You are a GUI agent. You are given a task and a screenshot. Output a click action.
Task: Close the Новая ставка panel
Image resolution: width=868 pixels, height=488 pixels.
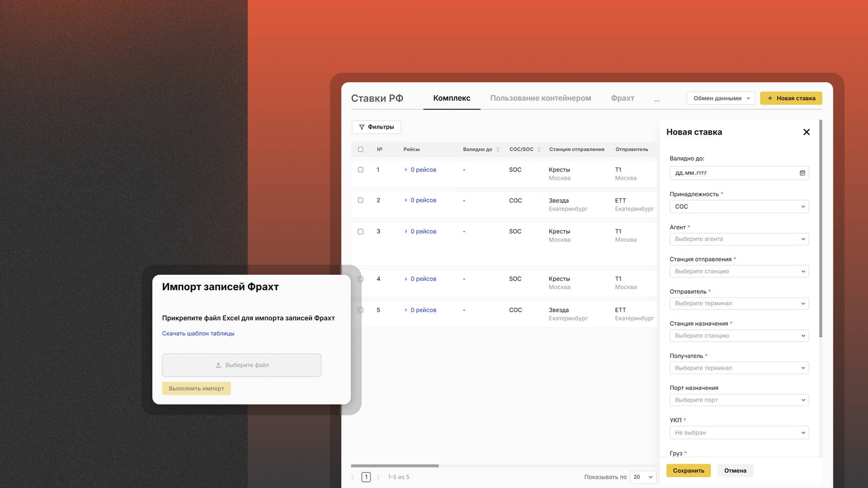[806, 132]
